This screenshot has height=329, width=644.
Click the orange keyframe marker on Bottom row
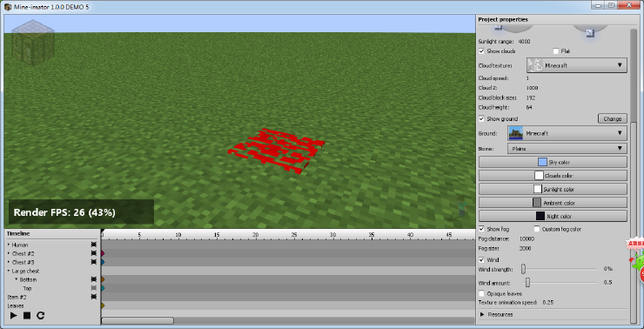pyautogui.click(x=103, y=279)
